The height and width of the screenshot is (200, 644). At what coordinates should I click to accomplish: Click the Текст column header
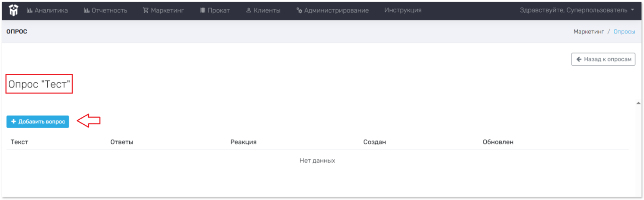pos(19,142)
